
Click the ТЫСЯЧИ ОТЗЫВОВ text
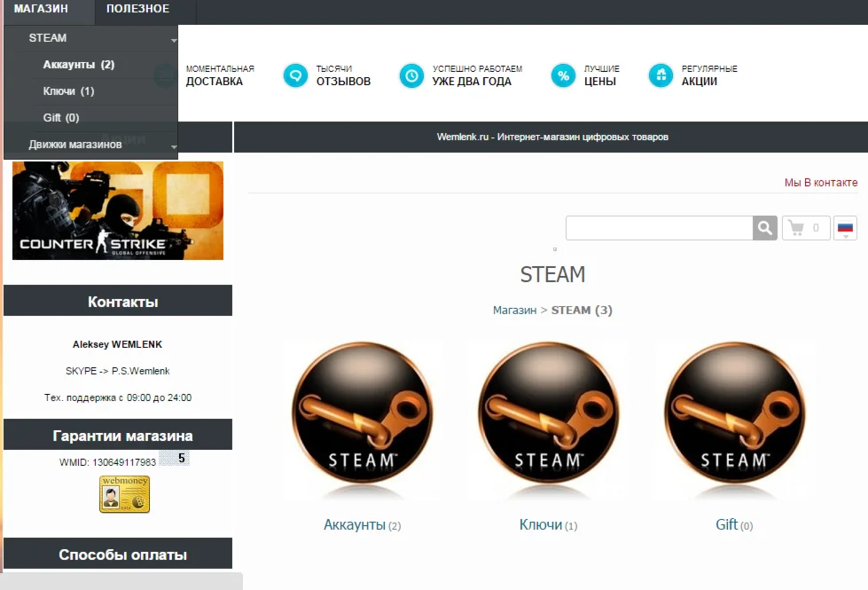point(343,75)
